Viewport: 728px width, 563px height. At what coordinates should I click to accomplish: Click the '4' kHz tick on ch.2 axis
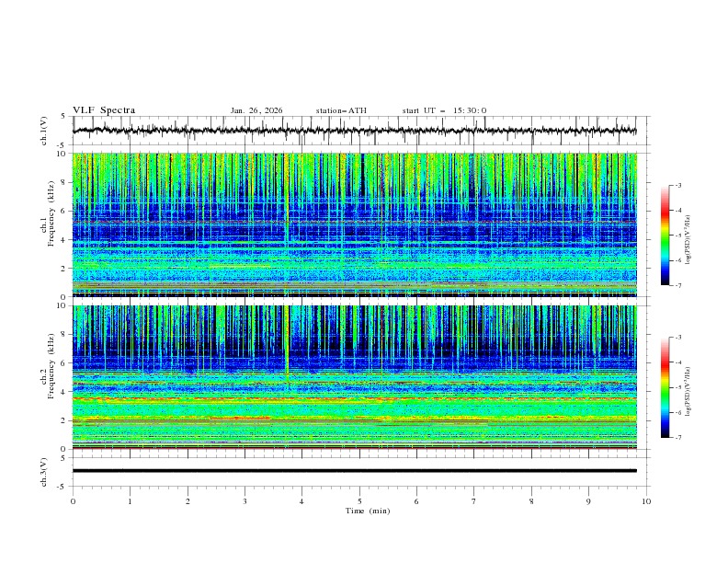tap(64, 392)
